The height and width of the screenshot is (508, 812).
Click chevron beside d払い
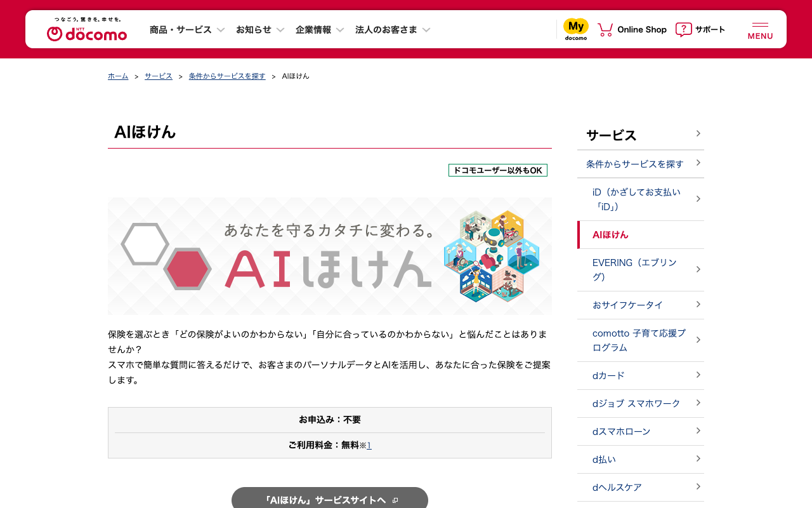point(698,458)
